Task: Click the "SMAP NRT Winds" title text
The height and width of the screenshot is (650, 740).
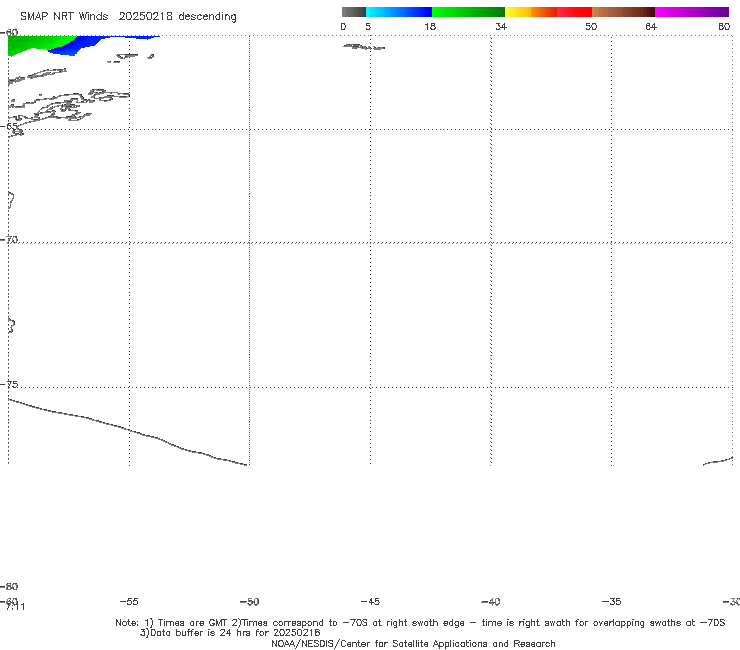Action: (x=64, y=16)
